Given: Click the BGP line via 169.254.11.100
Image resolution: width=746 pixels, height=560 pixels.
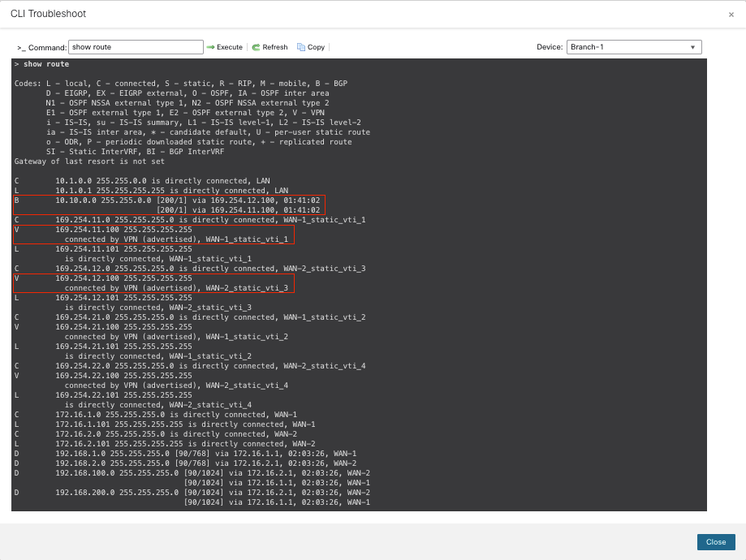Looking at the screenshot, I should tap(239, 210).
